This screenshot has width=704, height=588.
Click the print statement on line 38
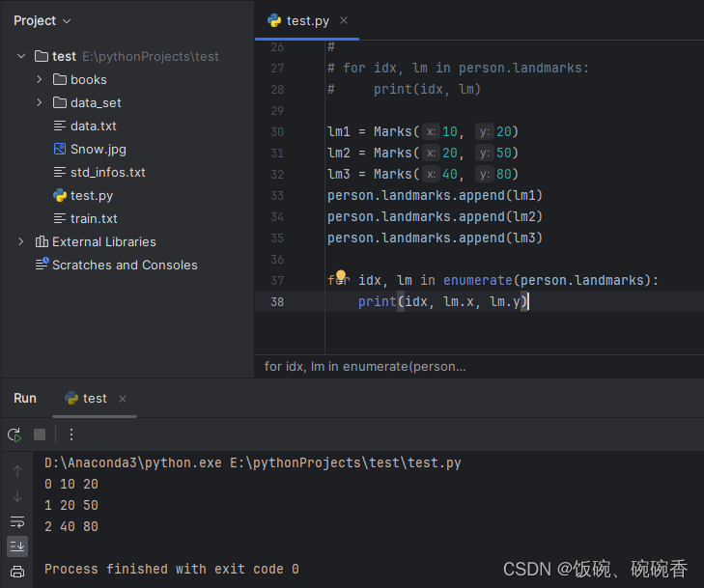tap(443, 301)
